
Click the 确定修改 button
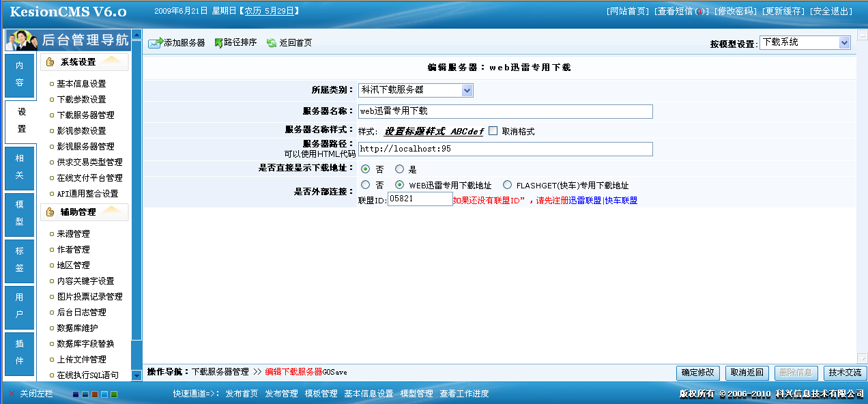(x=698, y=373)
